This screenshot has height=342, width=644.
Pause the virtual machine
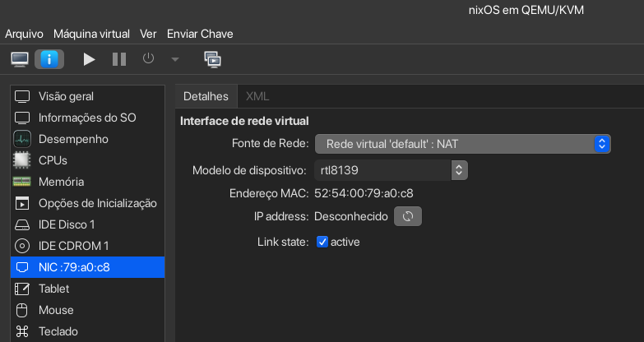pos(119,59)
